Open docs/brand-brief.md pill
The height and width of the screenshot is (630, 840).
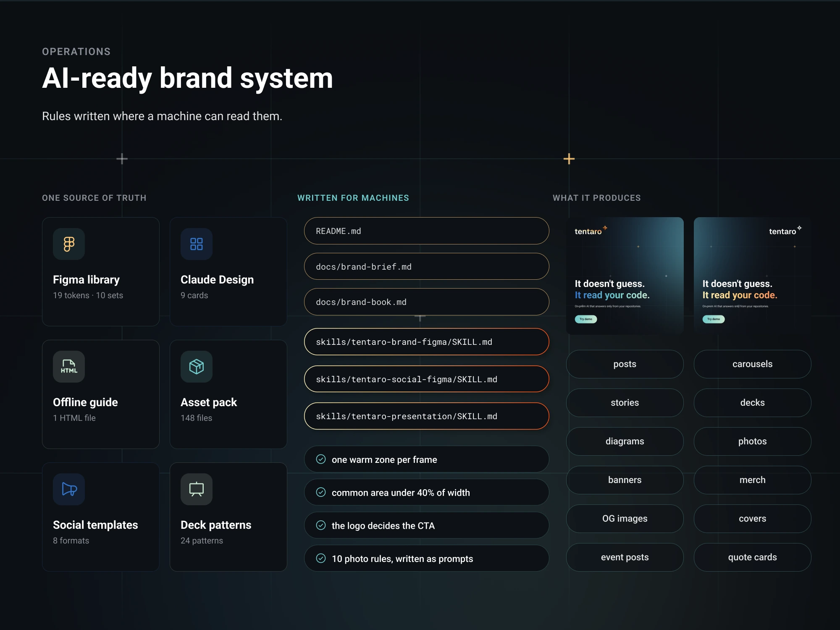pos(427,266)
